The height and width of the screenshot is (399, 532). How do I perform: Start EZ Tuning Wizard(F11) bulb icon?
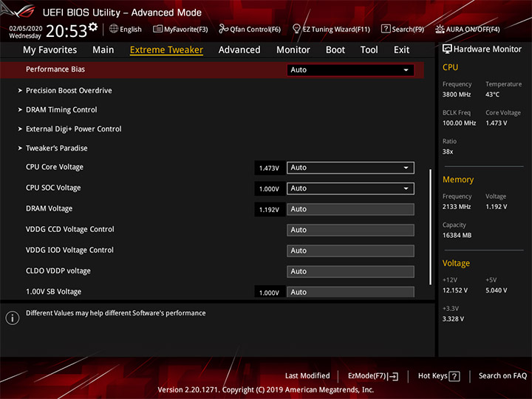(x=296, y=29)
